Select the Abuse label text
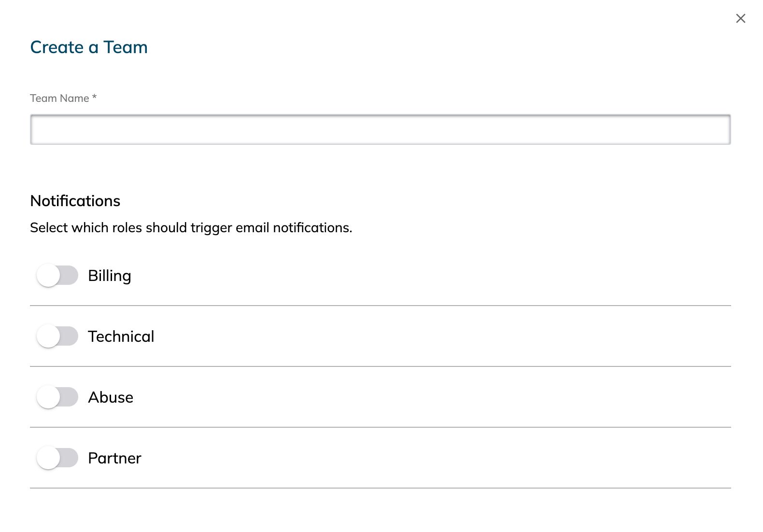This screenshot has height=532, width=763. click(111, 397)
